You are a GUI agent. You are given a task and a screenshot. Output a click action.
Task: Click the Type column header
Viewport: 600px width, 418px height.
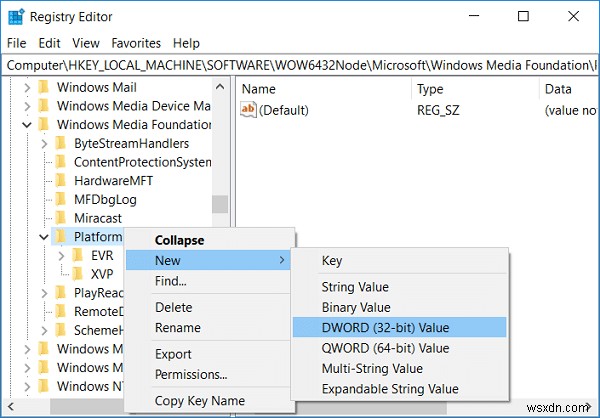tap(476, 89)
